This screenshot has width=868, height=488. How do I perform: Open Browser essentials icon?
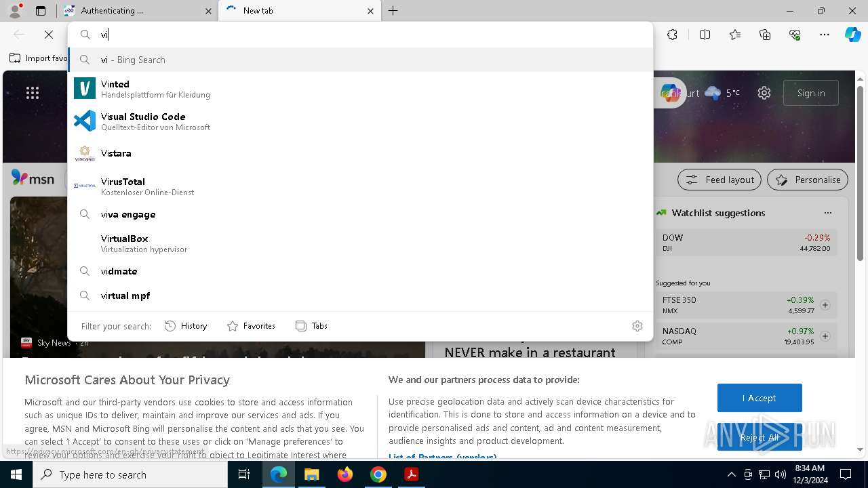795,35
